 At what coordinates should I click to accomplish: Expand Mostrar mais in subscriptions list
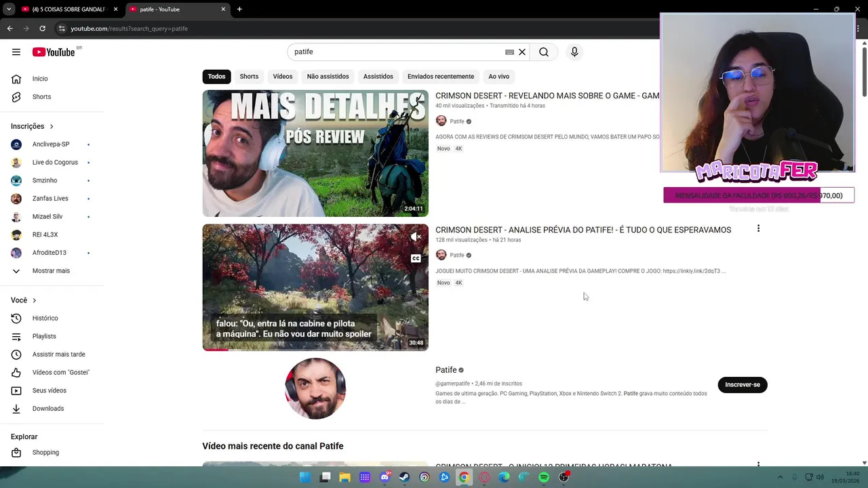52,271
